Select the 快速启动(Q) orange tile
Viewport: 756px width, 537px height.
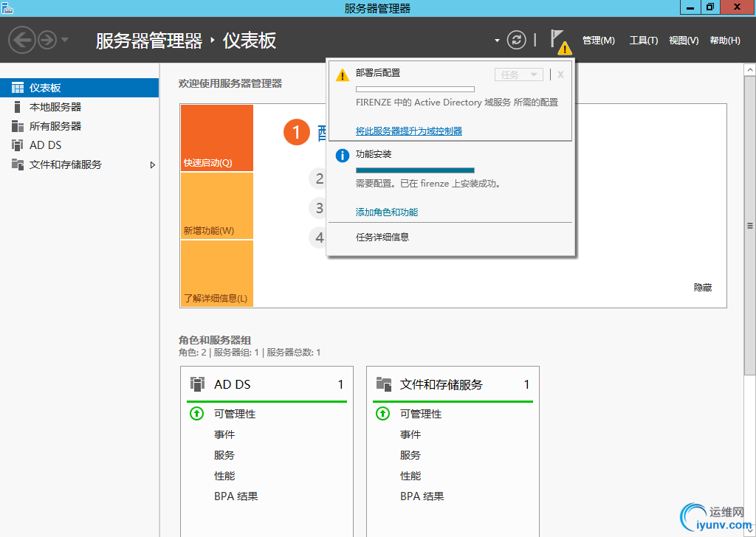tap(216, 139)
